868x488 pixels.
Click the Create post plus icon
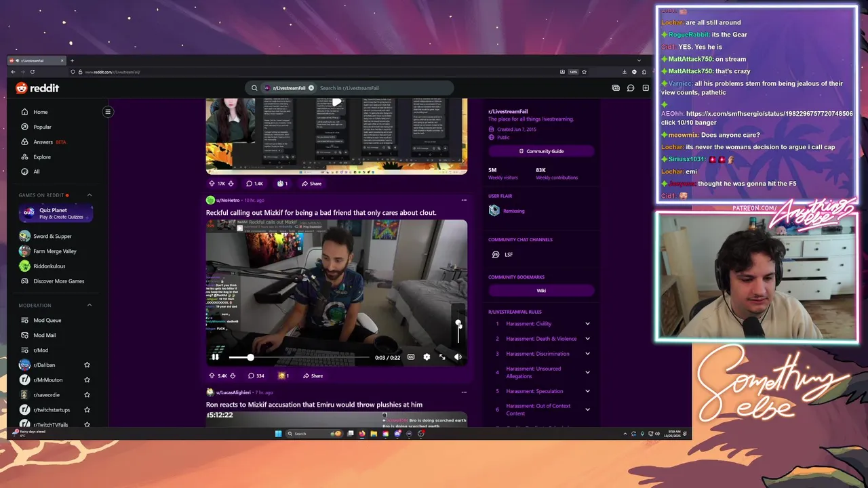click(646, 88)
